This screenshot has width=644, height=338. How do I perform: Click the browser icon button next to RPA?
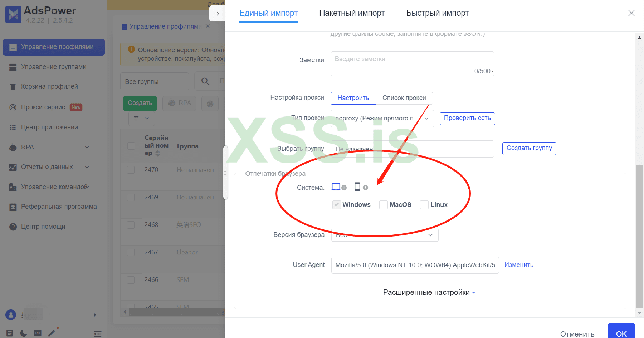point(210,104)
